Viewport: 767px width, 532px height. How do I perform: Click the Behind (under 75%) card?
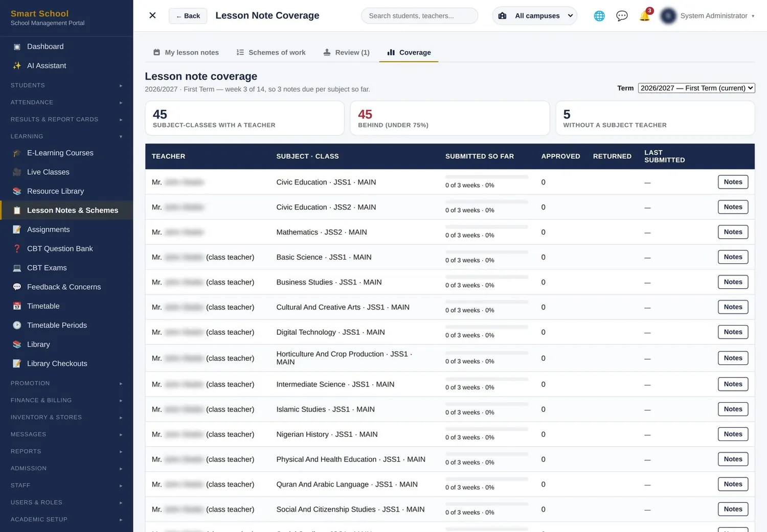pyautogui.click(x=449, y=118)
